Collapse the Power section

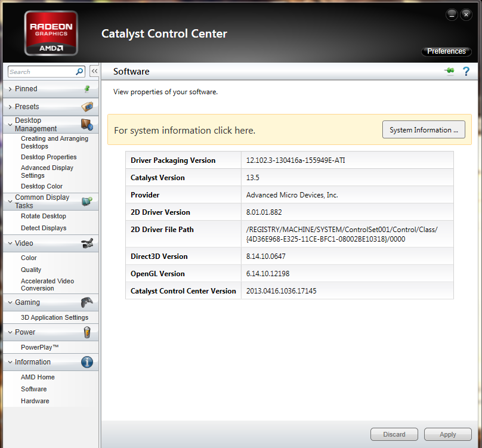[x=10, y=332]
